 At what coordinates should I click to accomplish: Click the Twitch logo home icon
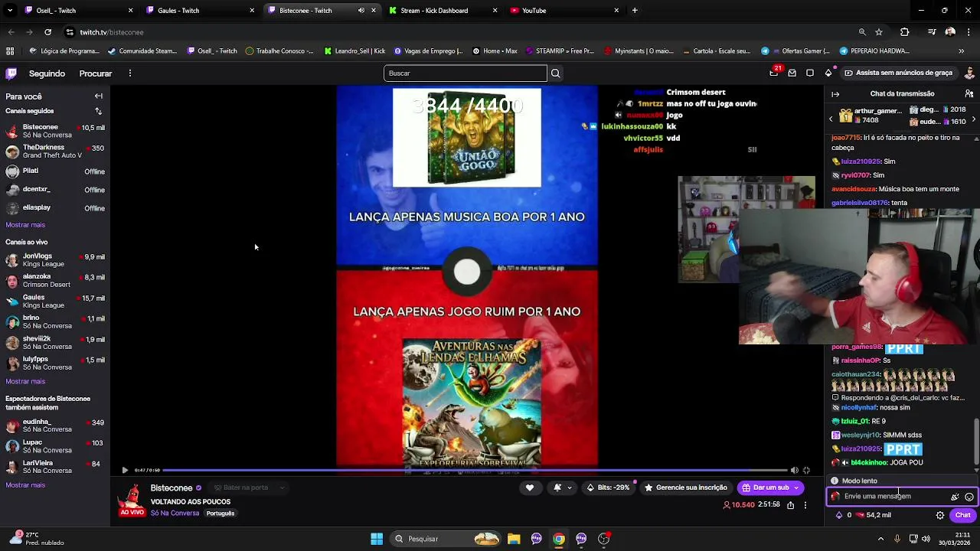tap(11, 73)
